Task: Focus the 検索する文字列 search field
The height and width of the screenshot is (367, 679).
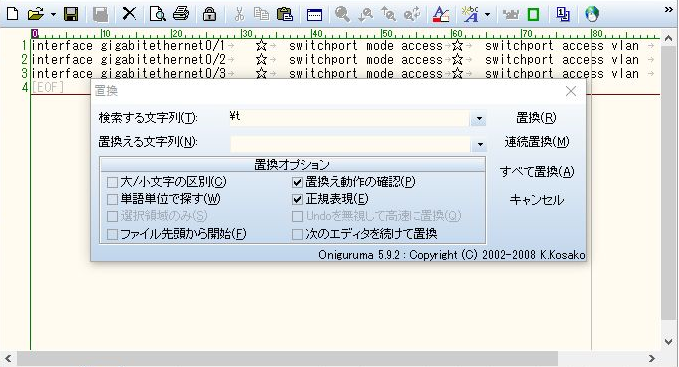Action: (x=349, y=118)
